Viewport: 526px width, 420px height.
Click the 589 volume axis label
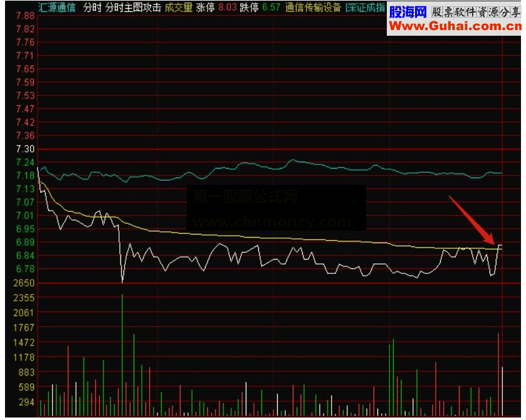pos(26,387)
